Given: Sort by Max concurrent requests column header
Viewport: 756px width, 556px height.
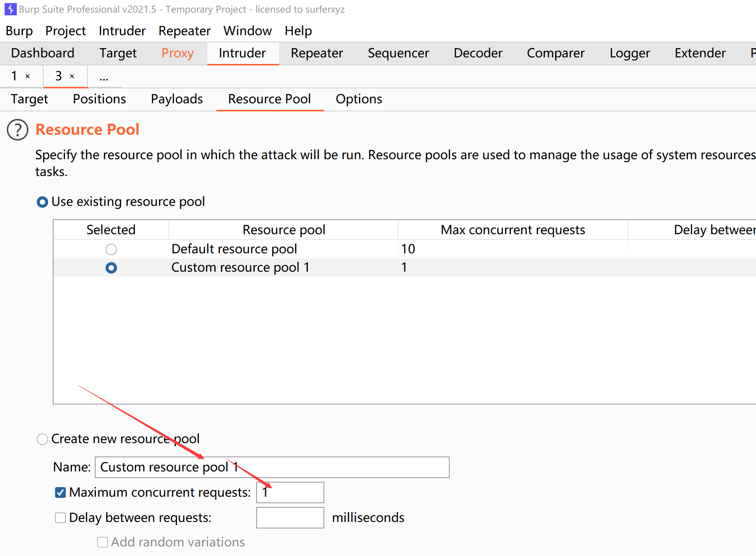Looking at the screenshot, I should (x=512, y=230).
